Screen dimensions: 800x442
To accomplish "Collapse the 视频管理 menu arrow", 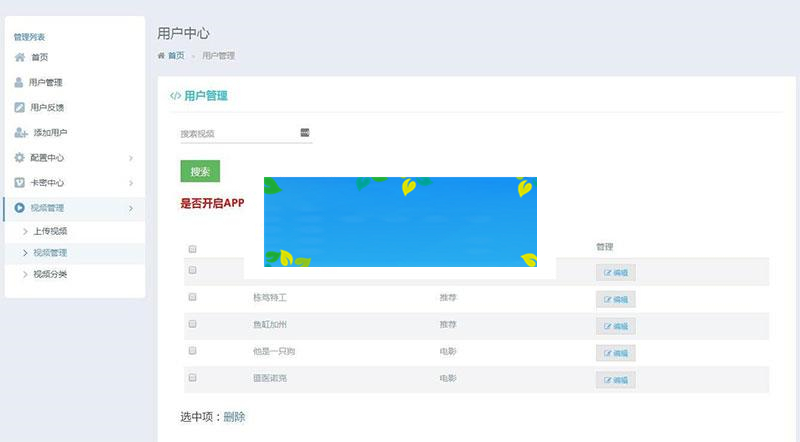I will tap(131, 208).
